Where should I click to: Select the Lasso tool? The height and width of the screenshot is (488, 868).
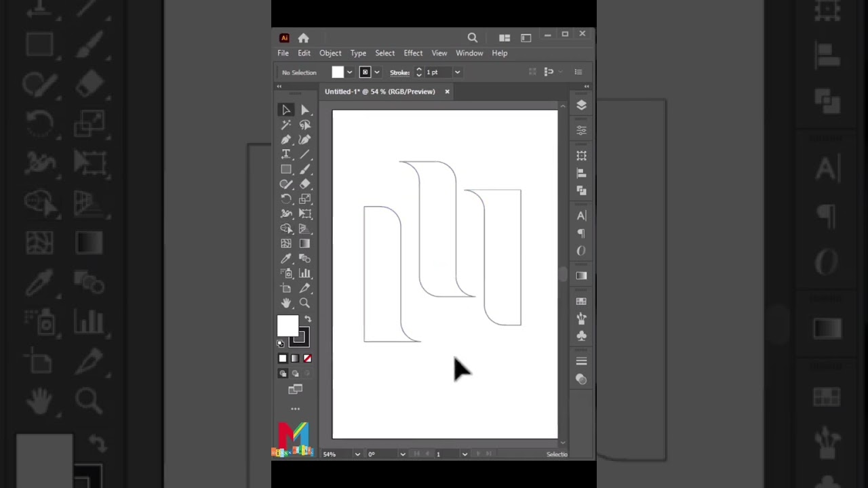point(305,125)
